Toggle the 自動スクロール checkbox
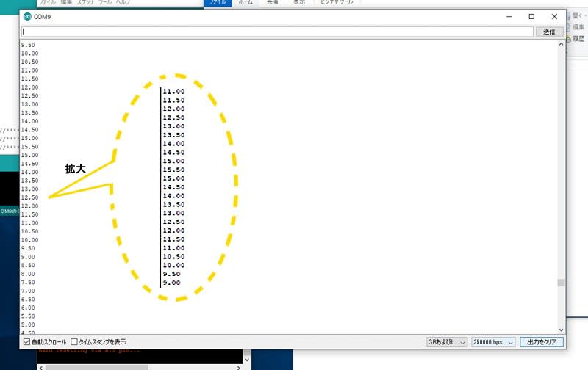The height and width of the screenshot is (370, 588). tap(26, 342)
